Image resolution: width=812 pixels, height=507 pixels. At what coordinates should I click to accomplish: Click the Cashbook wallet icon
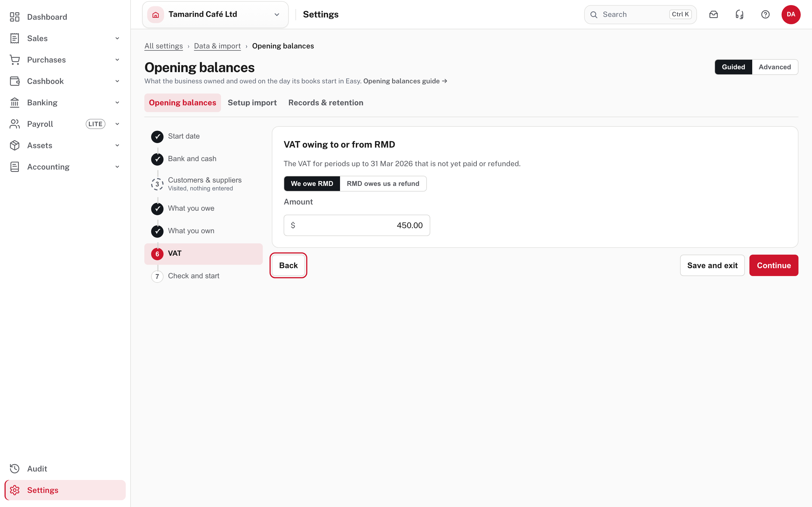(14, 81)
